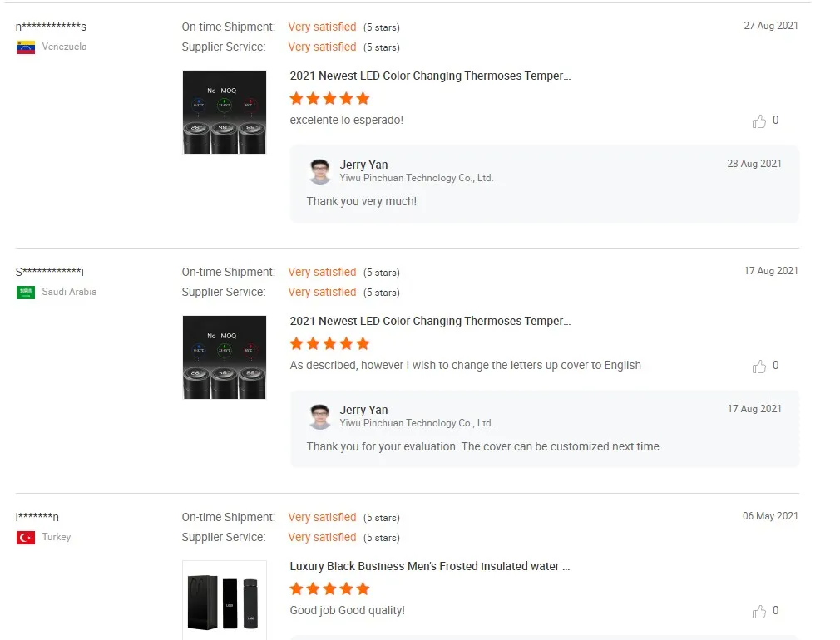Open Luxury Black Business Men's bottle link

429,567
